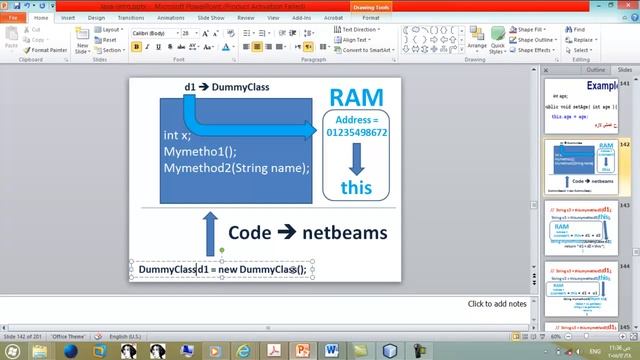Viewport: 640px width, 360px height.
Task: Click the New Slide button
Action: pyautogui.click(x=82, y=41)
